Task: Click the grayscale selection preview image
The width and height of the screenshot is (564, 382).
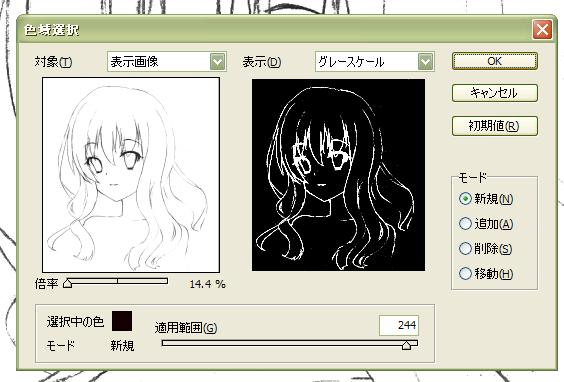Action: [x=338, y=175]
